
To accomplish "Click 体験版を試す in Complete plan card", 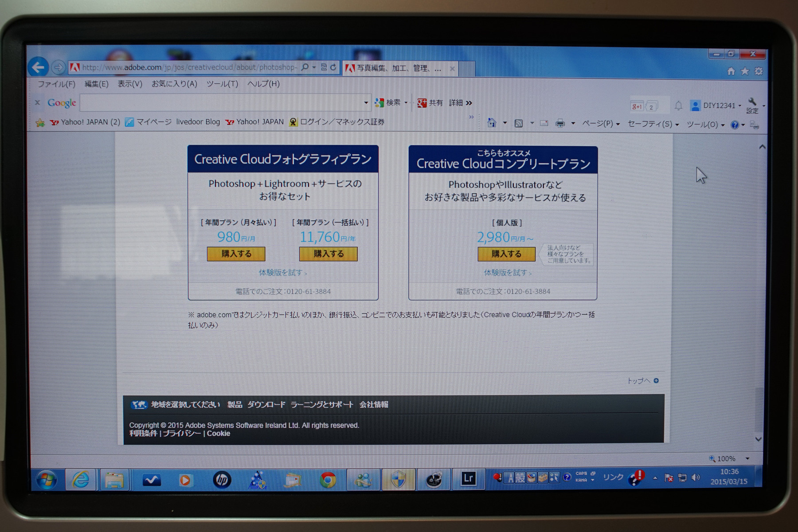I will pos(508,273).
